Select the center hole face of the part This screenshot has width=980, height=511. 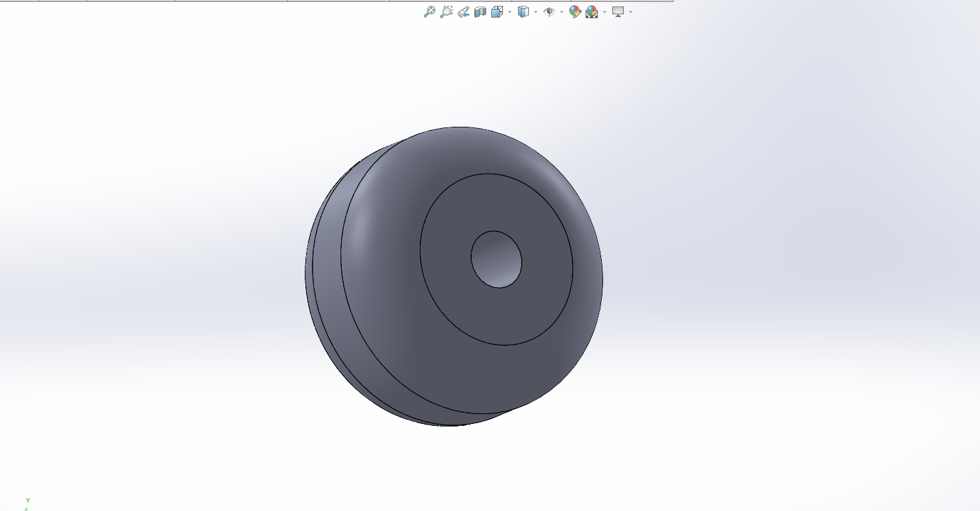496,259
